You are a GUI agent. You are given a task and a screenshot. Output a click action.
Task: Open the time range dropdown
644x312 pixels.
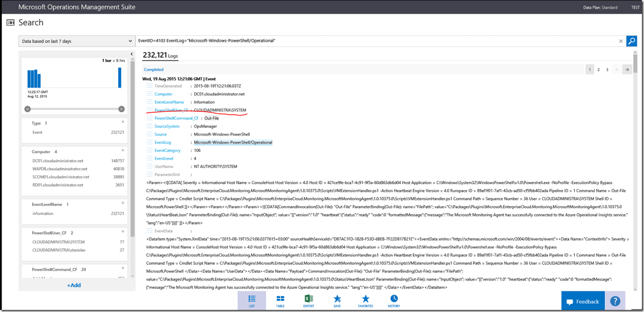(77, 41)
